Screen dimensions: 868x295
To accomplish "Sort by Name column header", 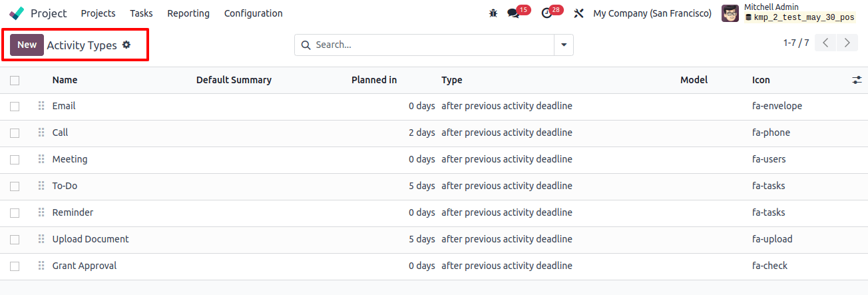I will (65, 80).
